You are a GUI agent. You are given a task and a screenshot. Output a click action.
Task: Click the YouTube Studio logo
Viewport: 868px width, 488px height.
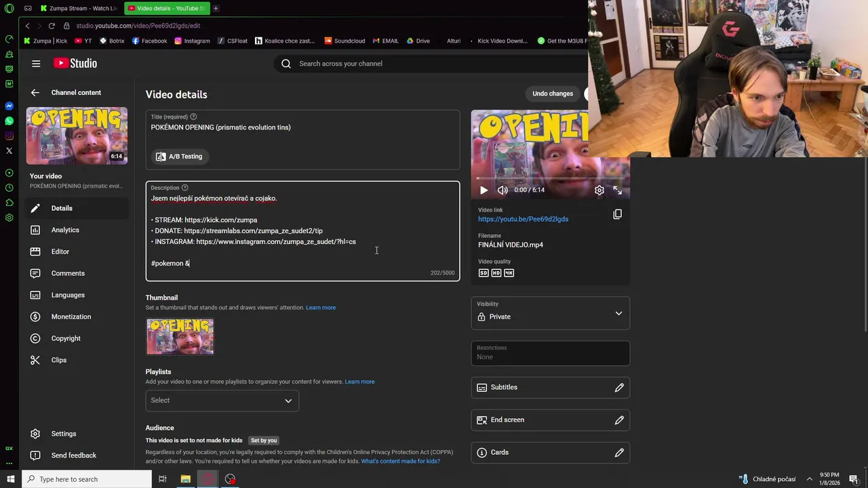tap(75, 63)
